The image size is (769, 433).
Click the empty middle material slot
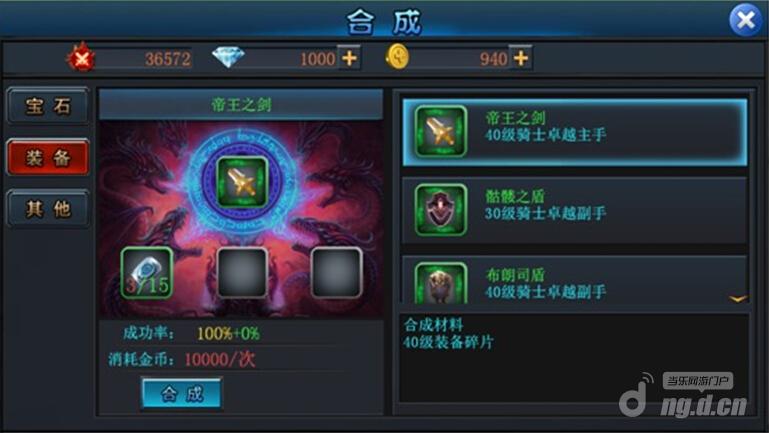point(242,273)
